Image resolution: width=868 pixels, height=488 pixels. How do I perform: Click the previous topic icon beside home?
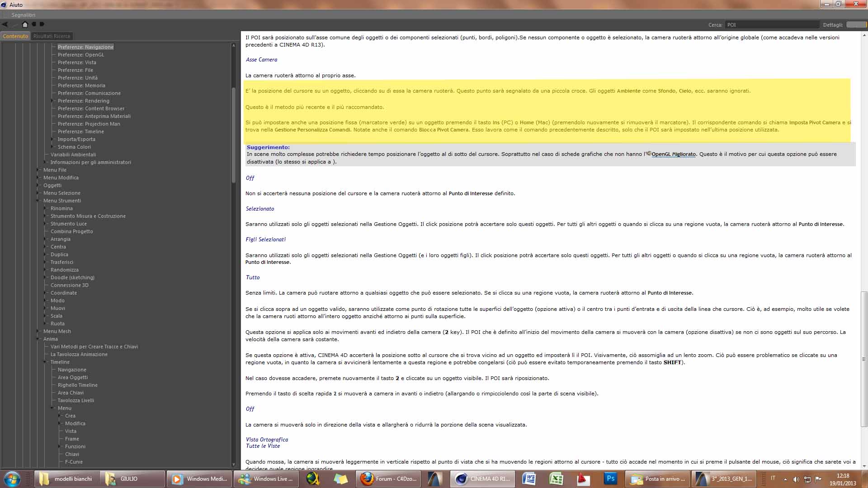coord(34,24)
